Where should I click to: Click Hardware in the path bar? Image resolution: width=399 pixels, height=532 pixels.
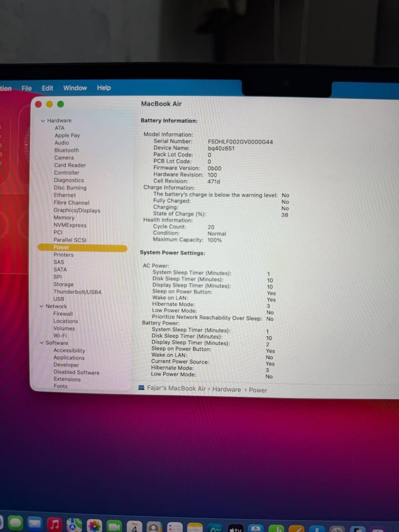[x=227, y=389]
